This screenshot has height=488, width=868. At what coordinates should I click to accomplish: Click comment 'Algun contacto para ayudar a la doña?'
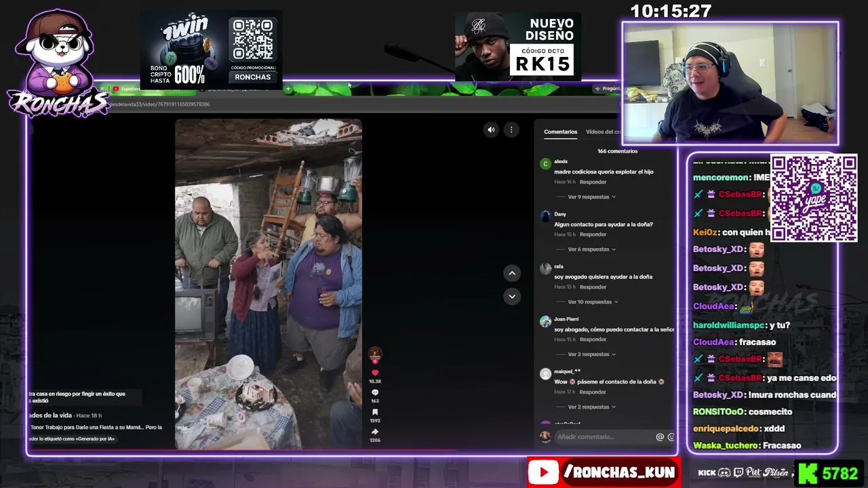[x=603, y=224]
